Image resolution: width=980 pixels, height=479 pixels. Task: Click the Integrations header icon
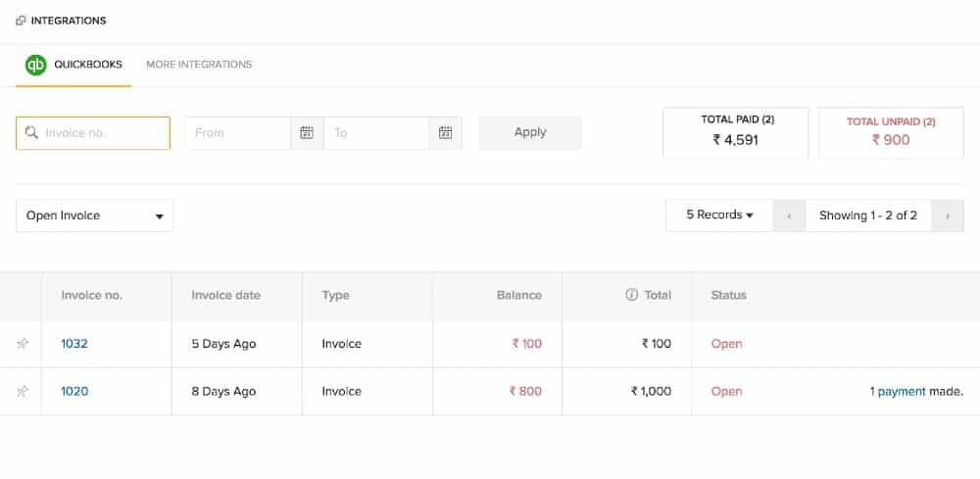tap(21, 21)
